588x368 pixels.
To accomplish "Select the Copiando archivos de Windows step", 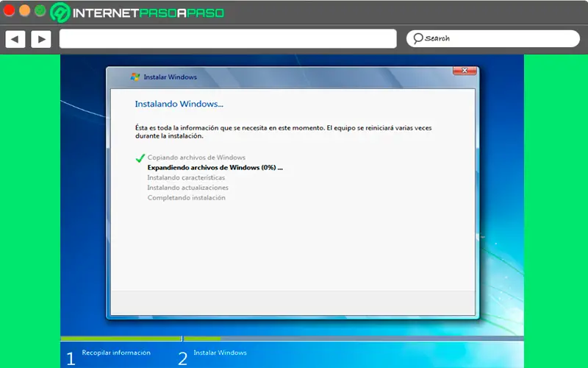I will [x=196, y=158].
